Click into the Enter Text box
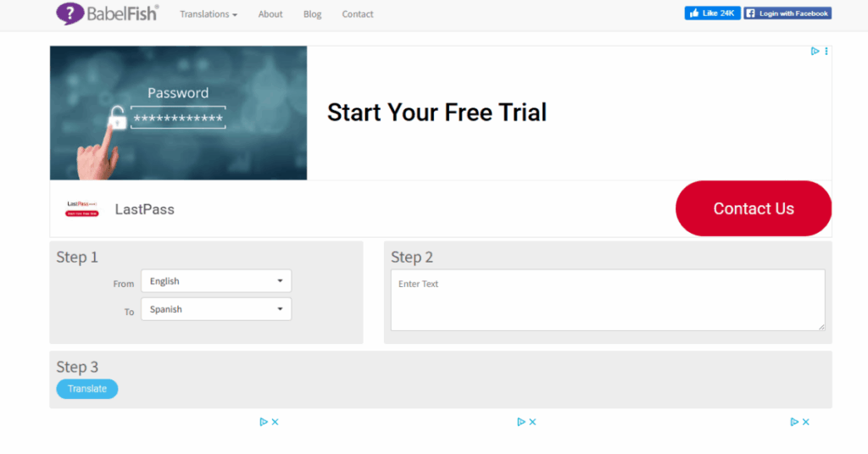Viewport: 868px width, 454px height. (607, 300)
